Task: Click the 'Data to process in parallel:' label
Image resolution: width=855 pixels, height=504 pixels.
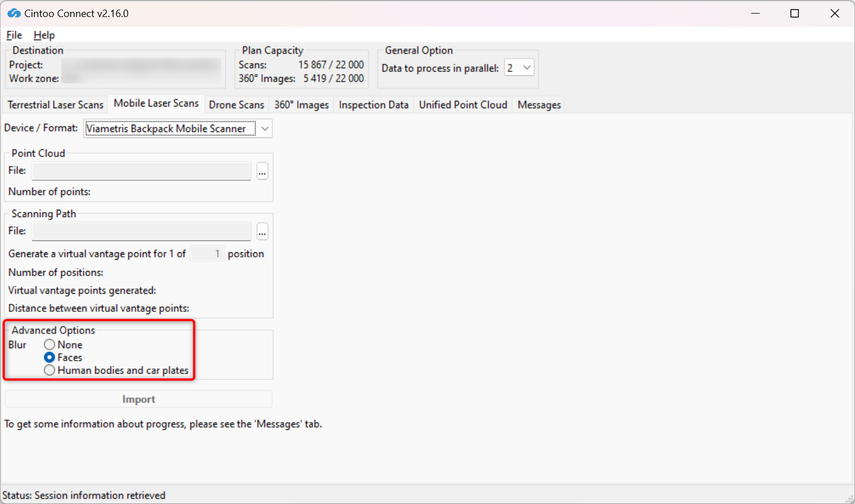Action: pyautogui.click(x=440, y=68)
